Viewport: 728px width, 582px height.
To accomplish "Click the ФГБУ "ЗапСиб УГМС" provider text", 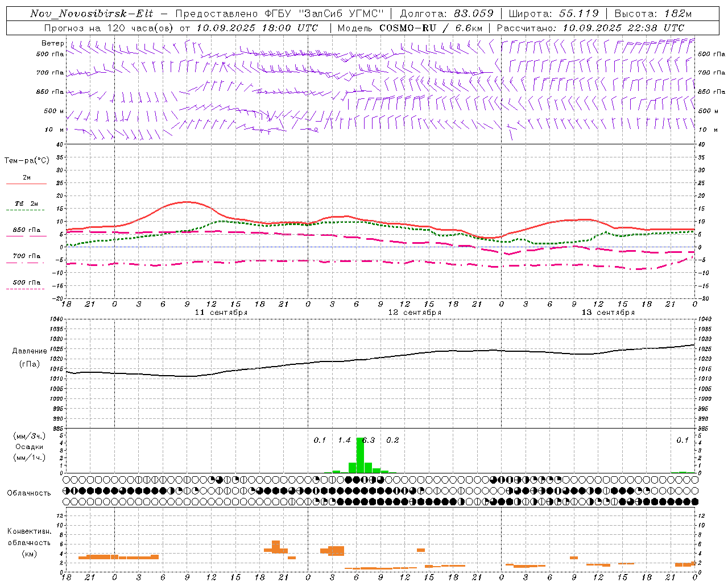I will pyautogui.click(x=325, y=14).
